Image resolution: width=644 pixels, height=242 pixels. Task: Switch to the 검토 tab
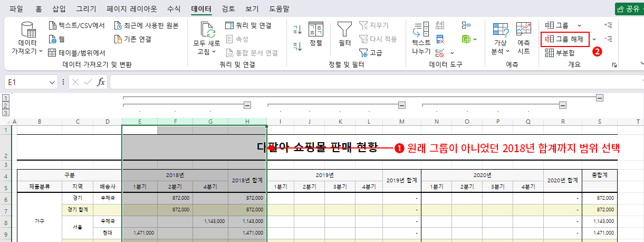click(x=228, y=8)
